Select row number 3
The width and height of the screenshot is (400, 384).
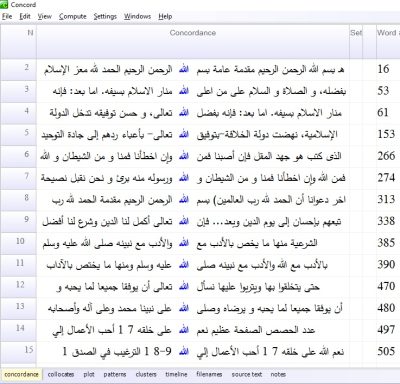coord(18,91)
